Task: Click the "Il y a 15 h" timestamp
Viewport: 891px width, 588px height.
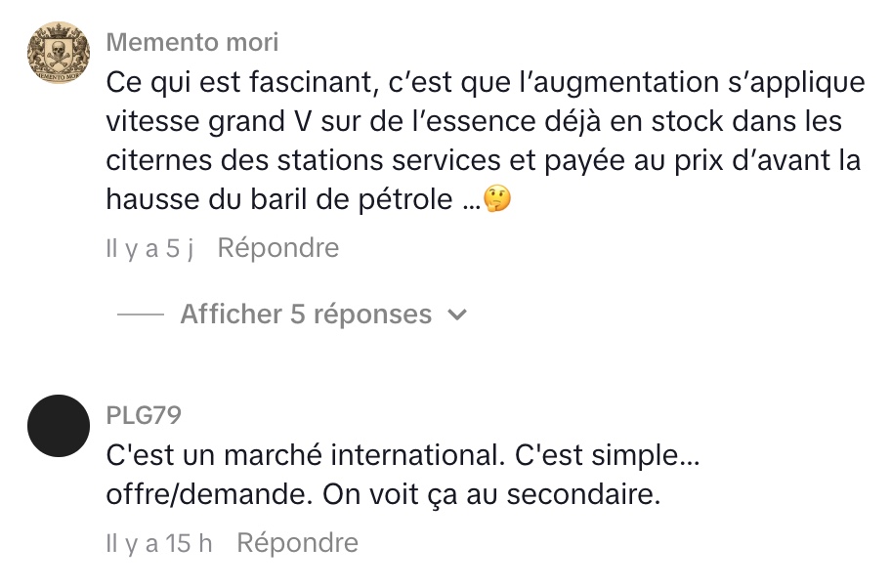Action: 158,543
